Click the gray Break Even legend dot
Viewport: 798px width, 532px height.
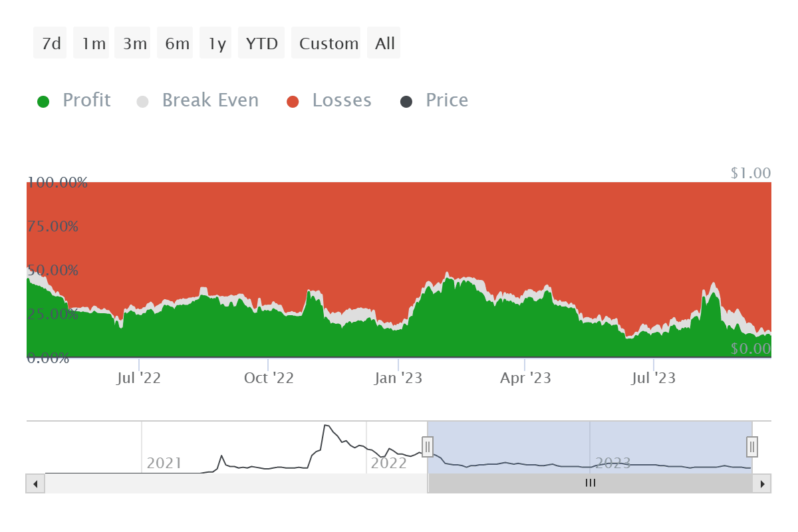tap(142, 100)
